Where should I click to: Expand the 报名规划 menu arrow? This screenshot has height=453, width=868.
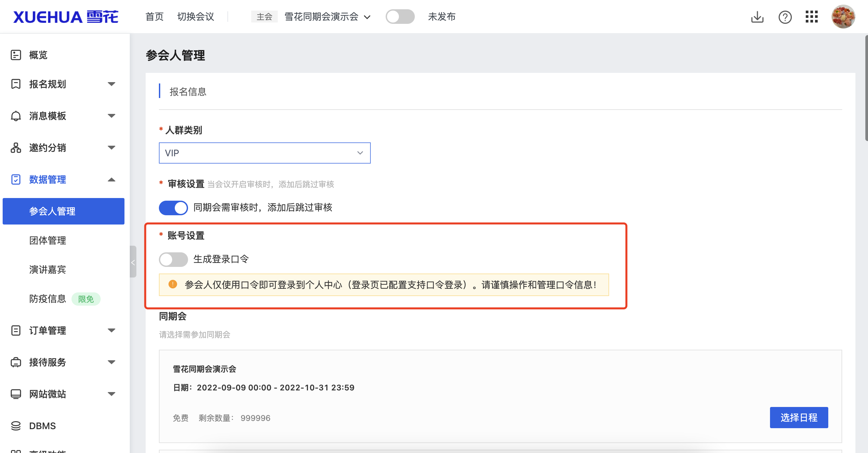coord(112,84)
